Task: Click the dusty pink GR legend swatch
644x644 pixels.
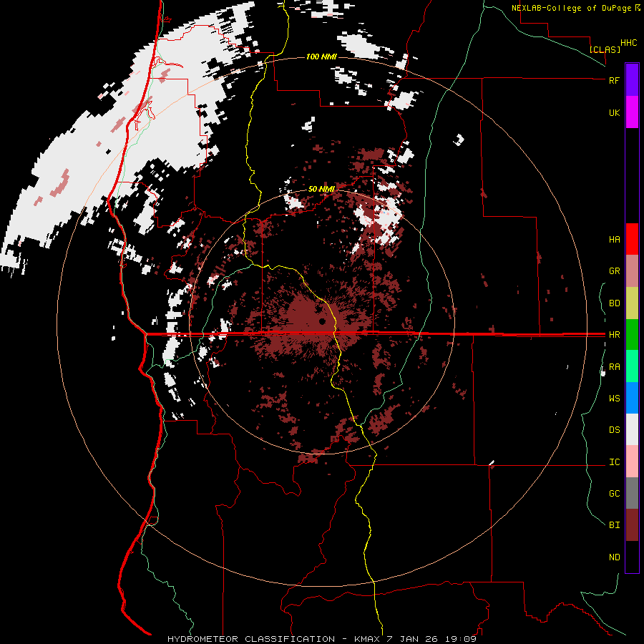Action: click(632, 270)
